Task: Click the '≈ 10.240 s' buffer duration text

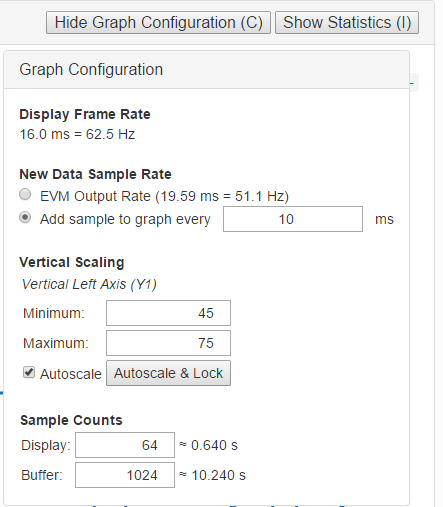Action: [x=212, y=475]
